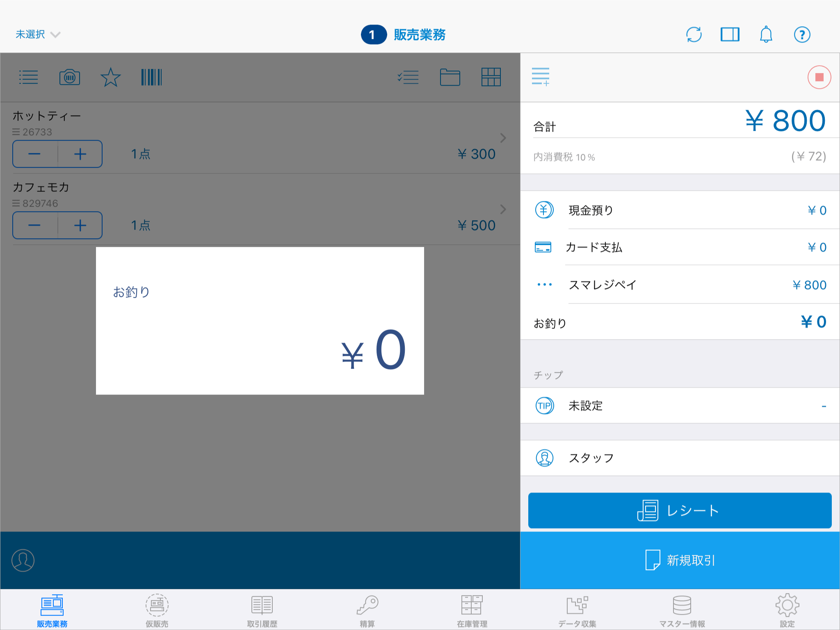Tap the カフェモカ ¥500 price
Image resolution: width=840 pixels, height=630 pixels.
tap(476, 225)
